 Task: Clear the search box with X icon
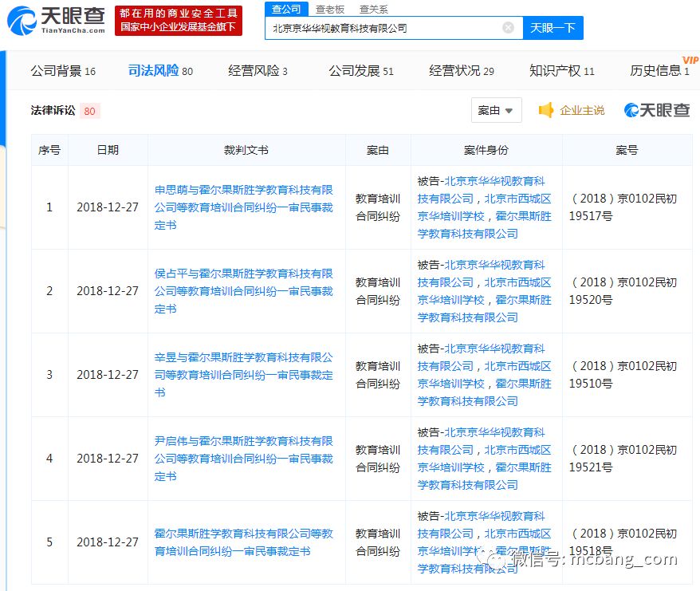coord(508,28)
